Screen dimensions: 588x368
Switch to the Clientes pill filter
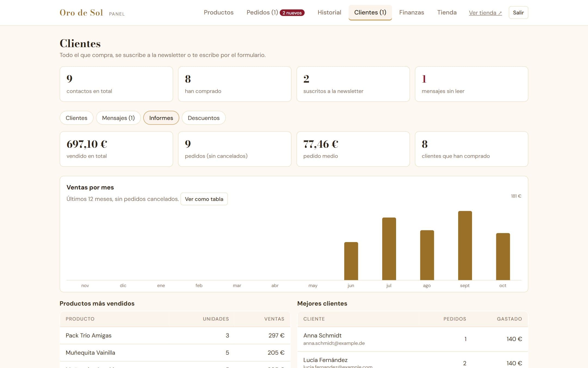(x=76, y=118)
